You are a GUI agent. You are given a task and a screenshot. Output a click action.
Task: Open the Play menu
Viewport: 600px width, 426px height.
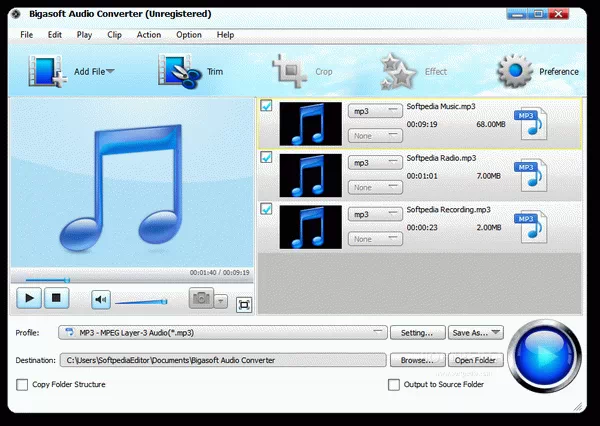coord(84,35)
